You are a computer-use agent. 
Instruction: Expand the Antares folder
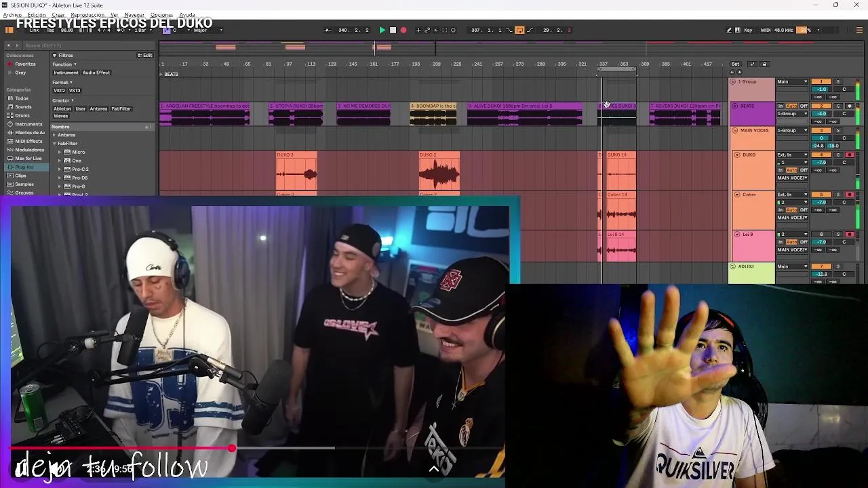(54, 135)
